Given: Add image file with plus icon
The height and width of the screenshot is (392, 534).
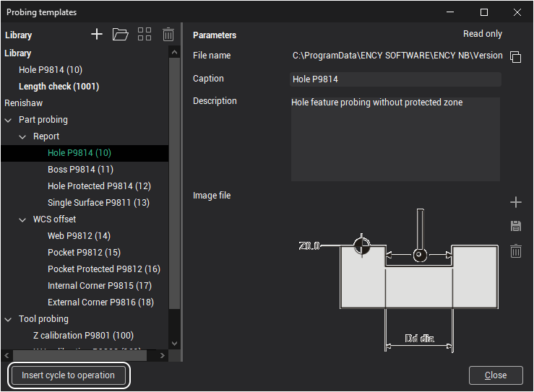Looking at the screenshot, I should (515, 202).
